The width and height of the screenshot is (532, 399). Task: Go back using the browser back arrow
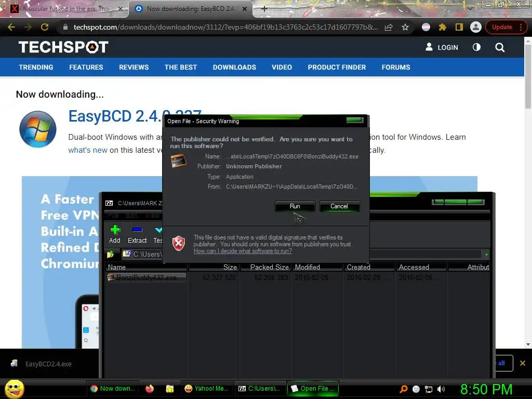point(11,27)
